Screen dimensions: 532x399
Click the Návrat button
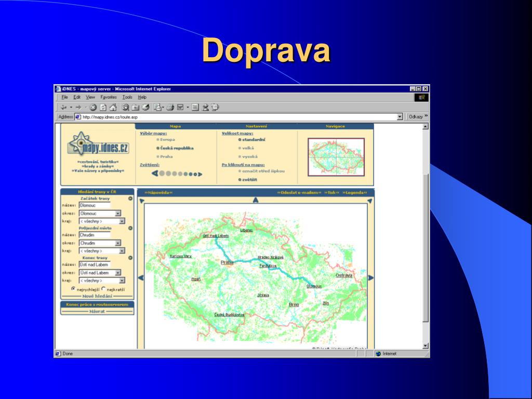97,312
